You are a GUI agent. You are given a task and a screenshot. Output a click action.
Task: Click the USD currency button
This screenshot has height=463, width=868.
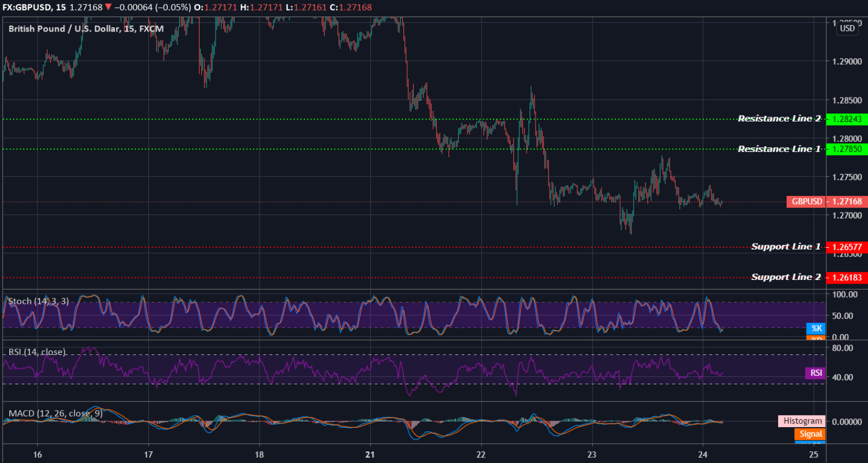[847, 28]
